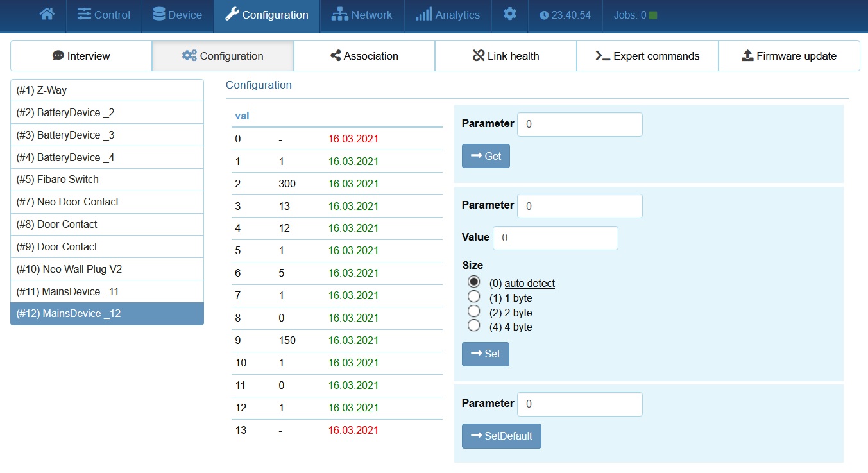Select the 4 byte size radio
868x473 pixels.
[x=474, y=326]
